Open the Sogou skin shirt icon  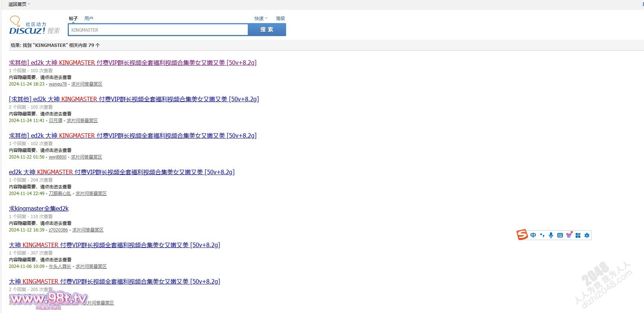[569, 235]
